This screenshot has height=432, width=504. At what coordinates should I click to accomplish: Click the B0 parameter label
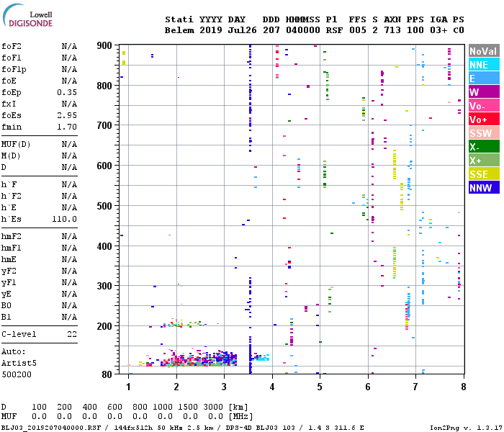pos(6,306)
